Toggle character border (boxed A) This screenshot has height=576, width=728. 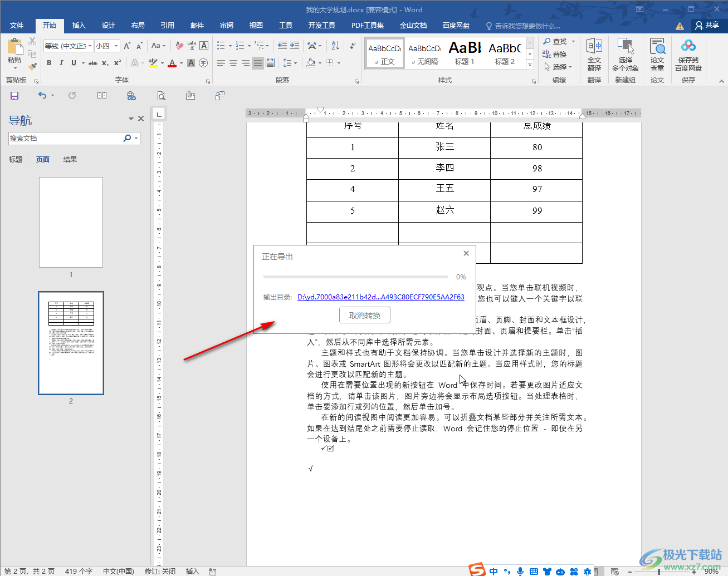click(204, 46)
